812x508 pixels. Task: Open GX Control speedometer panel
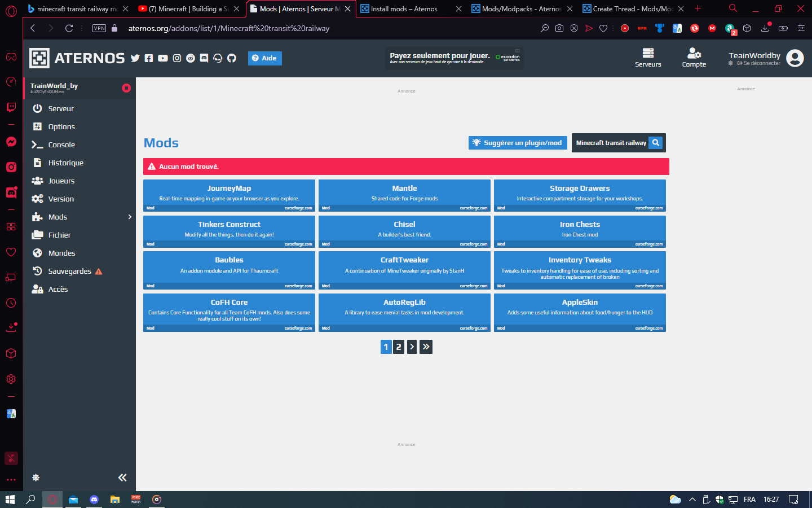(x=11, y=82)
